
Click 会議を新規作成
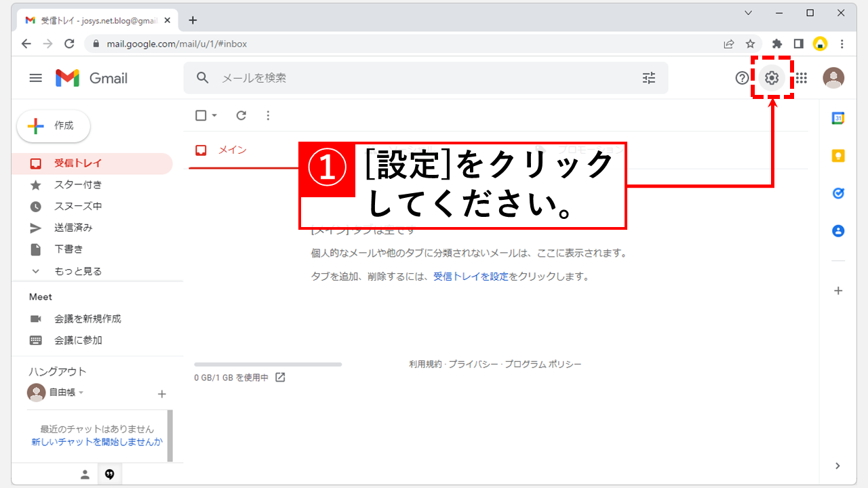coord(87,319)
